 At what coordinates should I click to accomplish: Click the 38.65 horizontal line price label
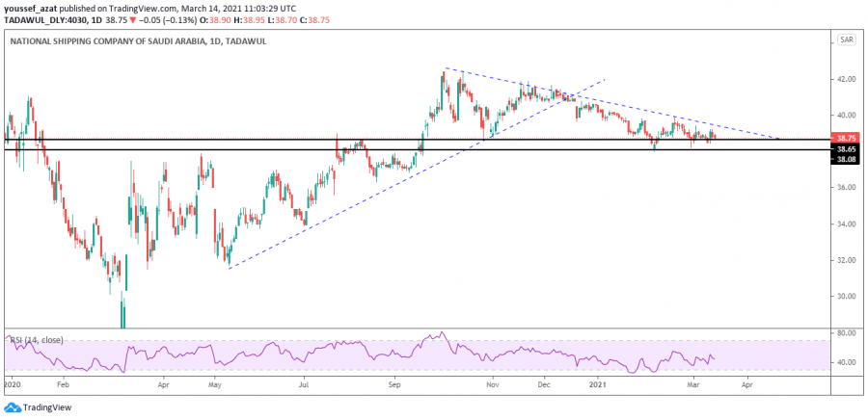(x=846, y=149)
